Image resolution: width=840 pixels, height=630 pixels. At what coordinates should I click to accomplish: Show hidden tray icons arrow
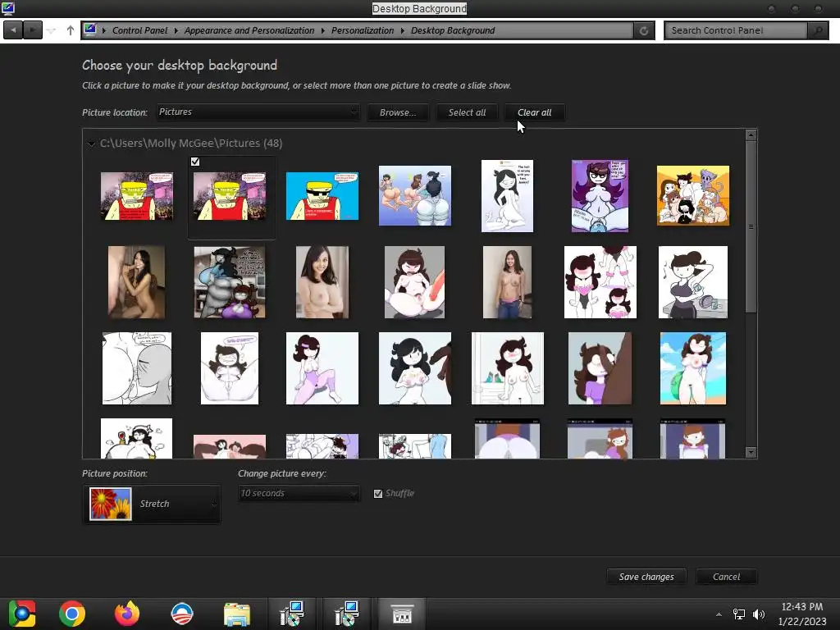pos(719,614)
